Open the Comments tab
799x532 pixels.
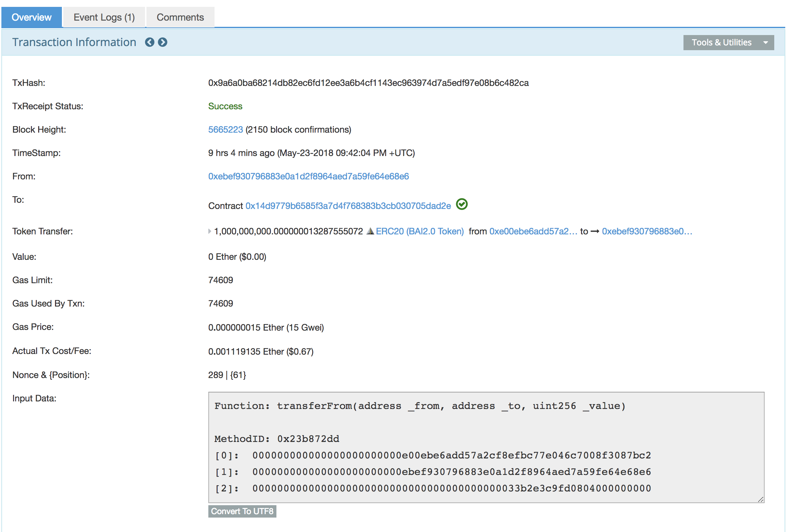[180, 17]
